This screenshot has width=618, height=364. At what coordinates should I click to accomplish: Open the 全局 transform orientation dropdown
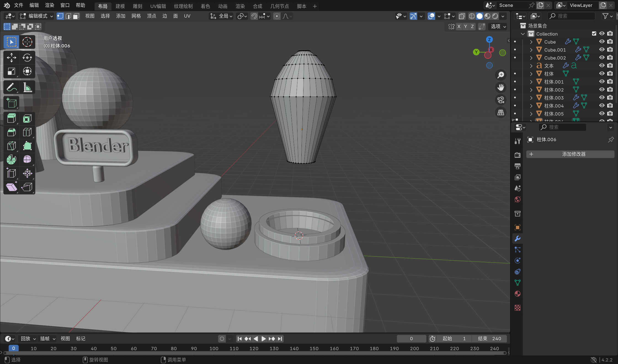(x=221, y=16)
